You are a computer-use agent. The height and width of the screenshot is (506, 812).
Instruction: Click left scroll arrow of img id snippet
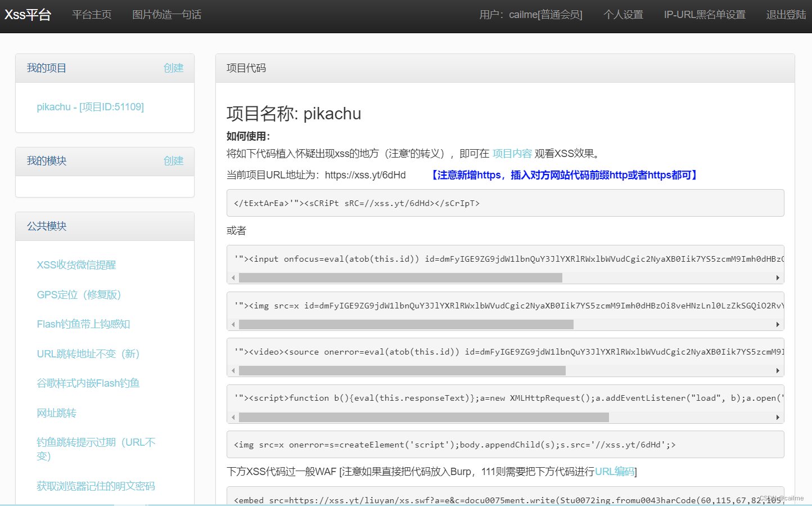coord(233,325)
